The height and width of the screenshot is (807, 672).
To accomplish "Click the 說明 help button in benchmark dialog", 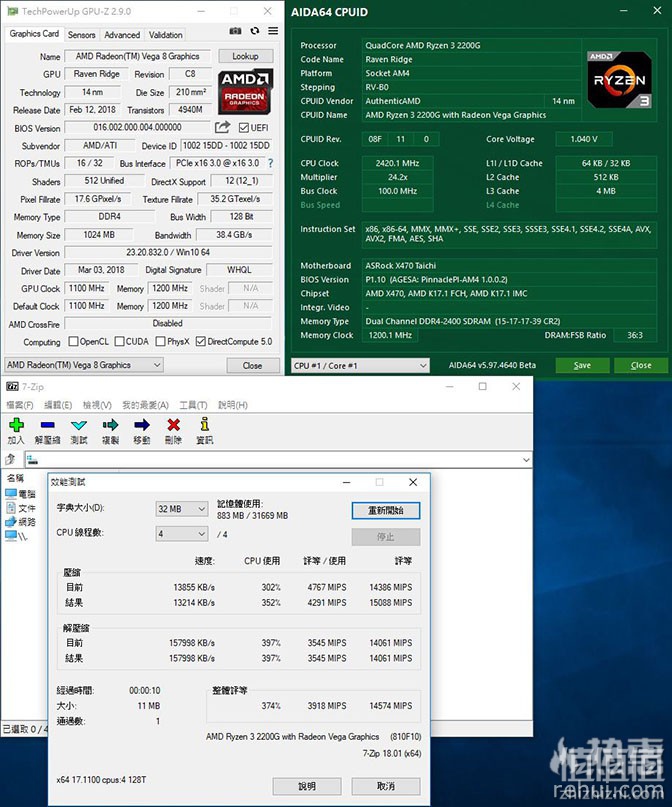I will [307, 786].
